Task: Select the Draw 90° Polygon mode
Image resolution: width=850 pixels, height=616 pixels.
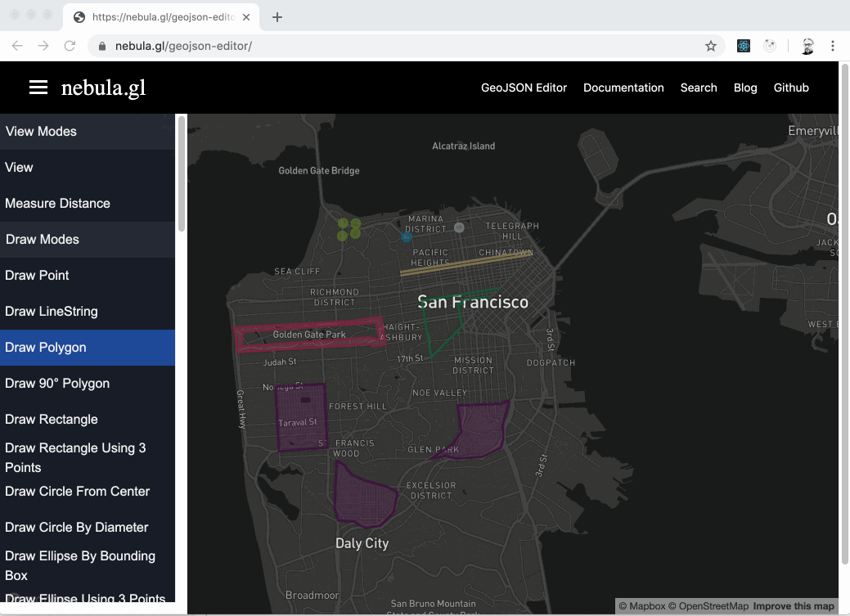Action: (88, 384)
